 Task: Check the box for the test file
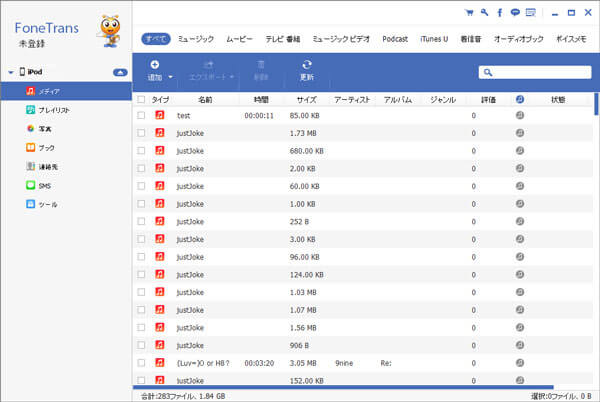[141, 115]
